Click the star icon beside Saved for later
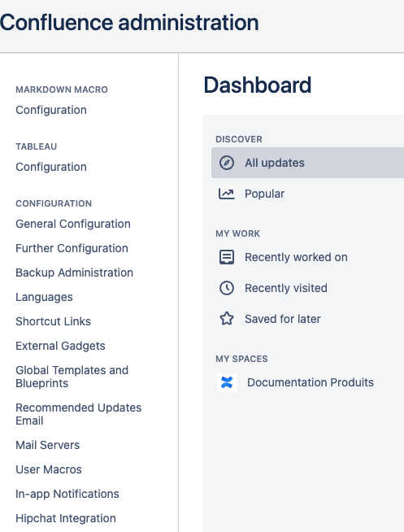The width and height of the screenshot is (404, 532). click(227, 319)
